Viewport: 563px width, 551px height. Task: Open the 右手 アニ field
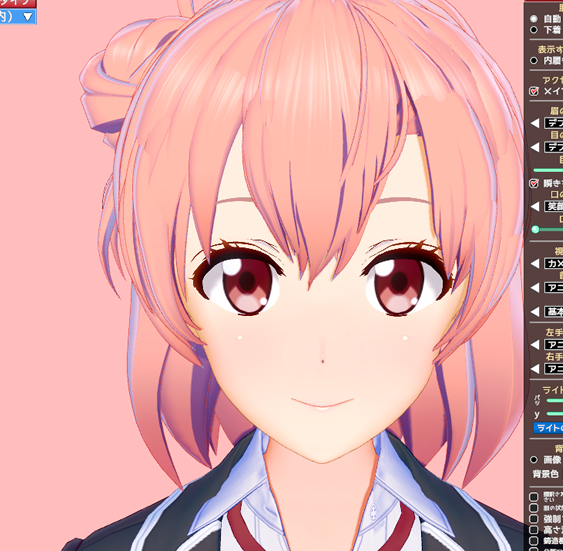pos(554,369)
